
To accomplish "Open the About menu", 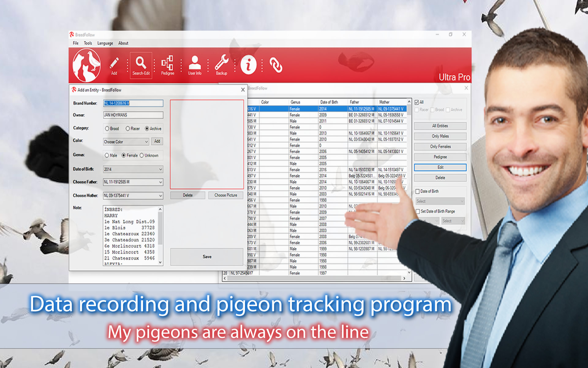I will coord(123,43).
